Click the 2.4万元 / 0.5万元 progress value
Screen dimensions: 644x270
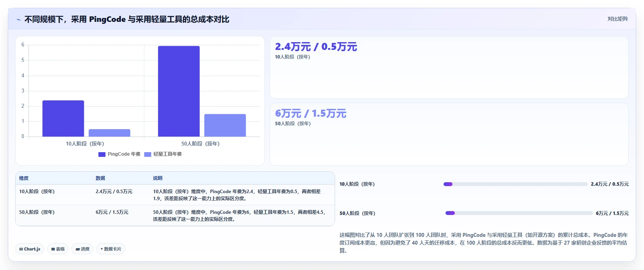click(610, 184)
